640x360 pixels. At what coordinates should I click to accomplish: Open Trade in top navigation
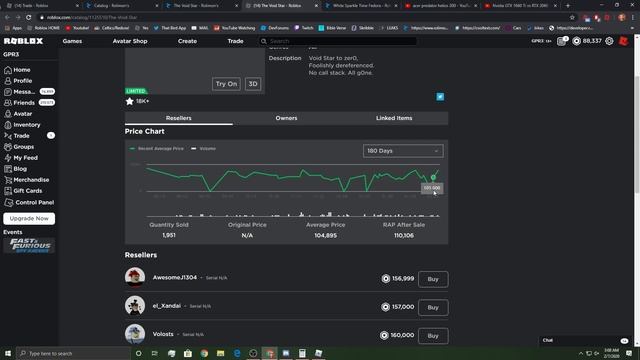pos(236,41)
